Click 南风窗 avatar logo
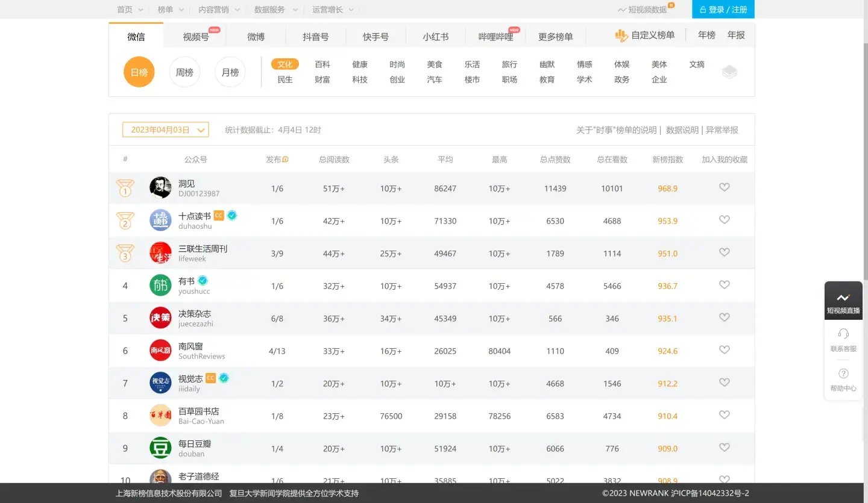The image size is (868, 503). point(160,351)
